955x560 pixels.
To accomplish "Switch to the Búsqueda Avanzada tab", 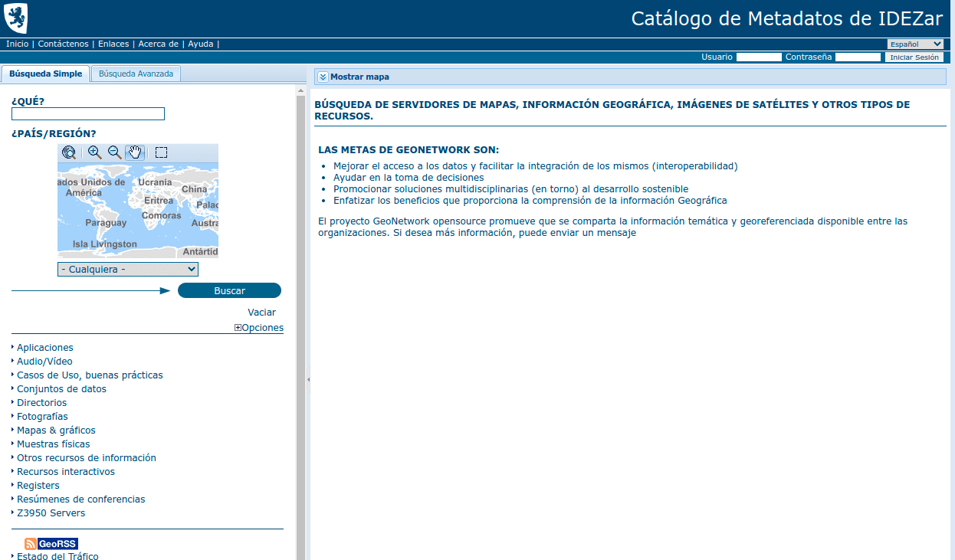I will pyautogui.click(x=136, y=74).
